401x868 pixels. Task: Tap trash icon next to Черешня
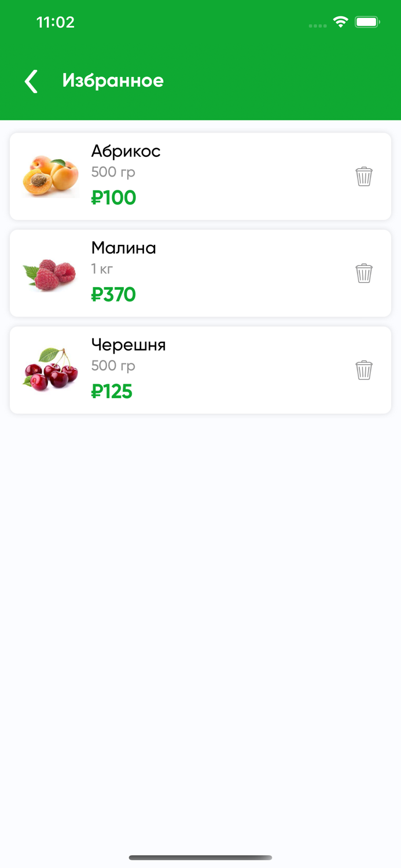pos(363,370)
